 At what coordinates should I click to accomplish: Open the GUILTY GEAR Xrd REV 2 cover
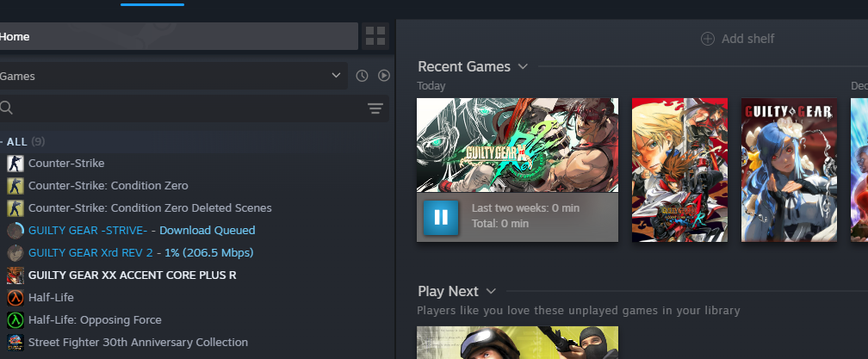tap(518, 145)
